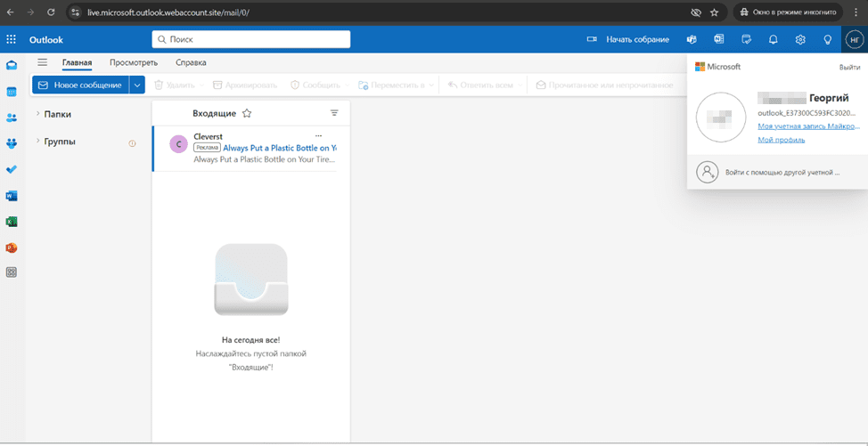Toggle the hamburger navigation pane button
The height and width of the screenshot is (446, 868).
coord(42,62)
